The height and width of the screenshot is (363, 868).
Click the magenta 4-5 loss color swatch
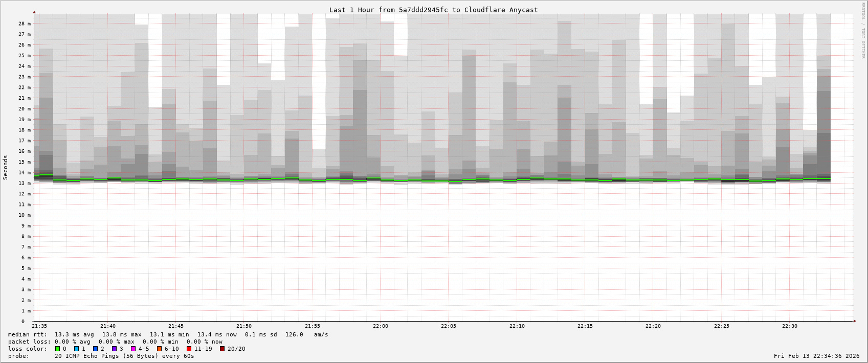133,349
